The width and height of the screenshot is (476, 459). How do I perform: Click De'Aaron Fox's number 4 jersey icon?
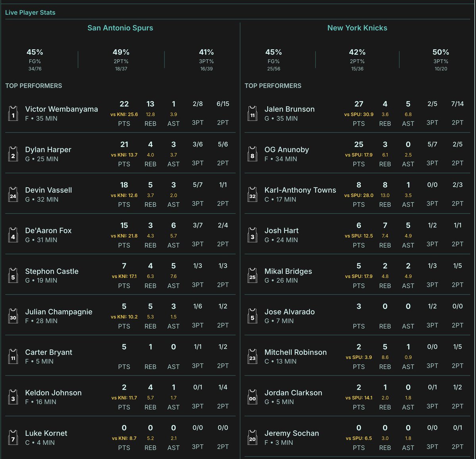click(13, 235)
